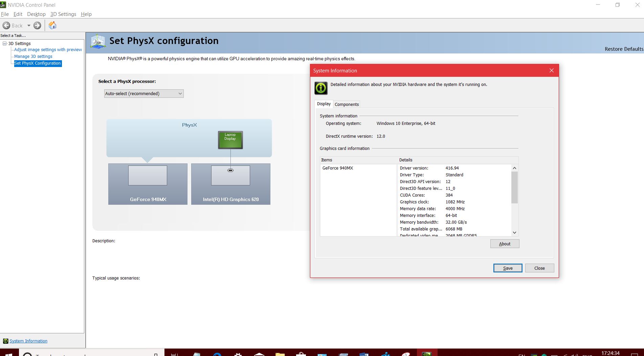Restore down the NVIDIA Control Panel window
Image resolution: width=644 pixels, height=356 pixels.
coord(618,5)
